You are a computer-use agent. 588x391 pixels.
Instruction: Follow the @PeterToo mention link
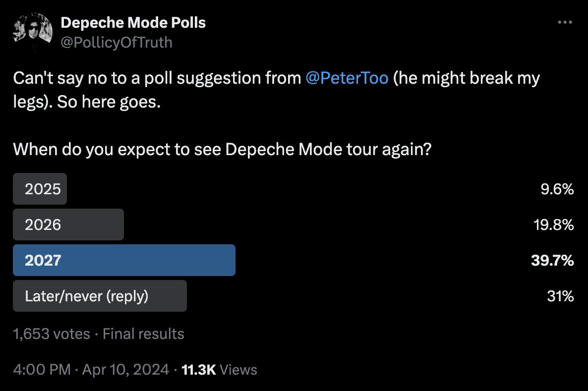click(347, 78)
